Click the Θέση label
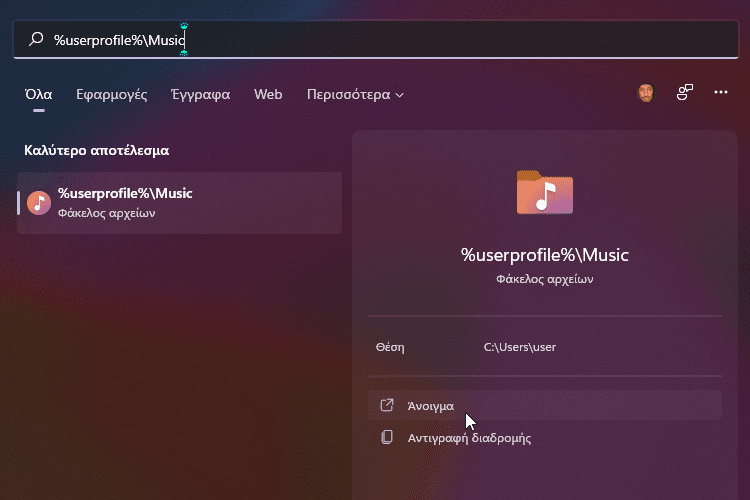 [x=390, y=347]
